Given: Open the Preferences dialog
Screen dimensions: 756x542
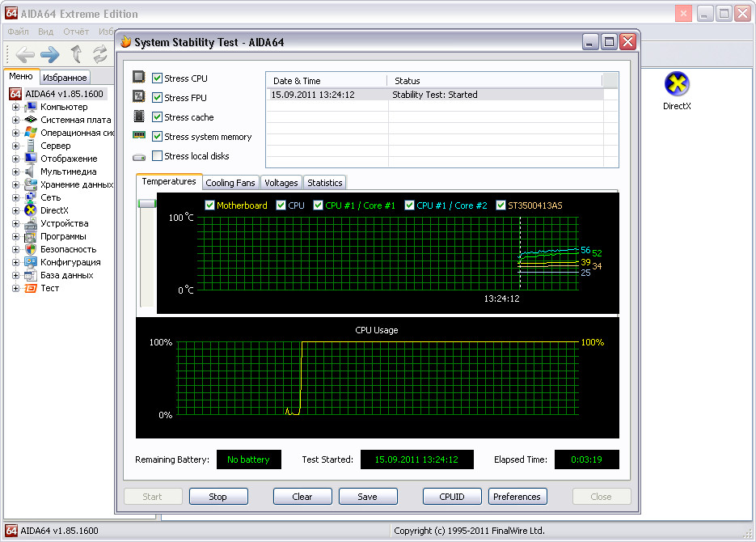Looking at the screenshot, I should coord(517,497).
